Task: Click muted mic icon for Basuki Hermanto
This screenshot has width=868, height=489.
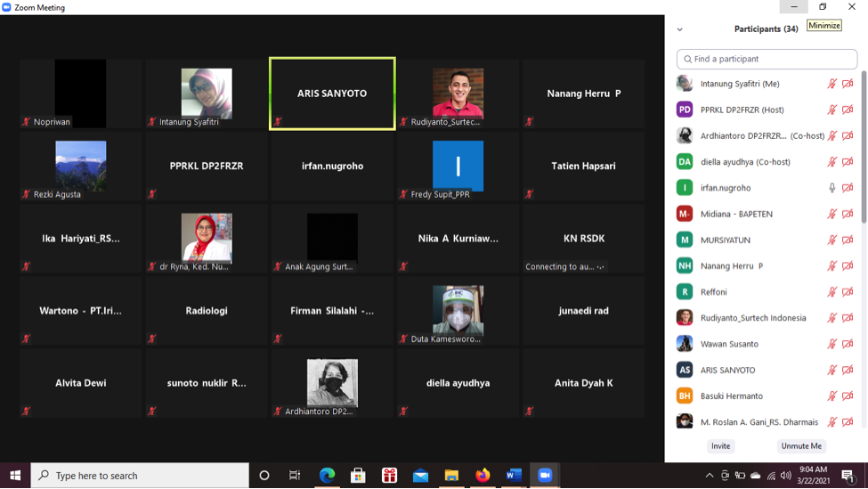Action: pyautogui.click(x=831, y=396)
